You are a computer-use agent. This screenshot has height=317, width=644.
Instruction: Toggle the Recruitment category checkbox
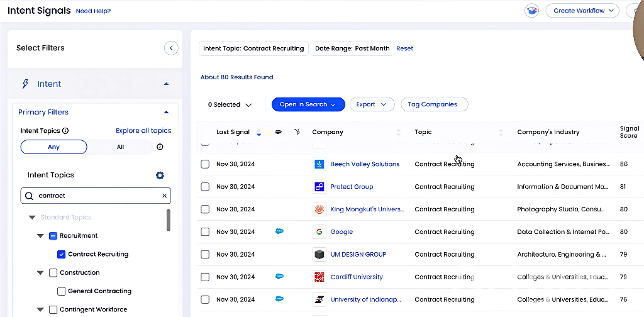[53, 236]
